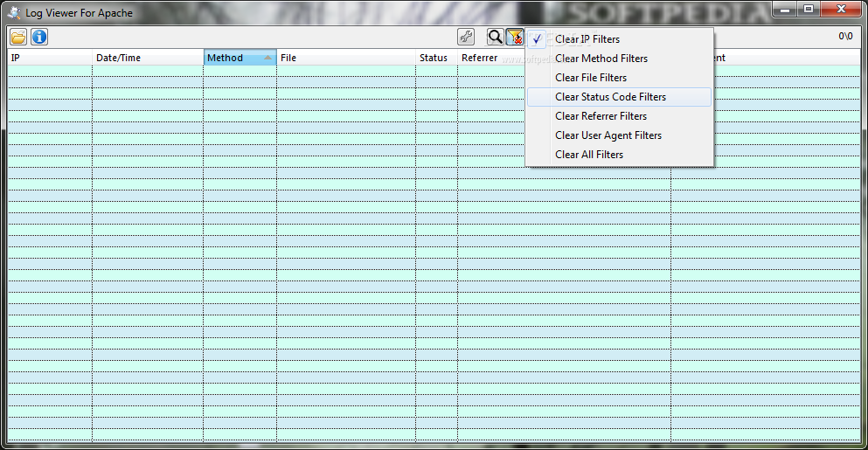Image resolution: width=868 pixels, height=450 pixels.
Task: Open settings with the wrench icon
Action: (466, 37)
